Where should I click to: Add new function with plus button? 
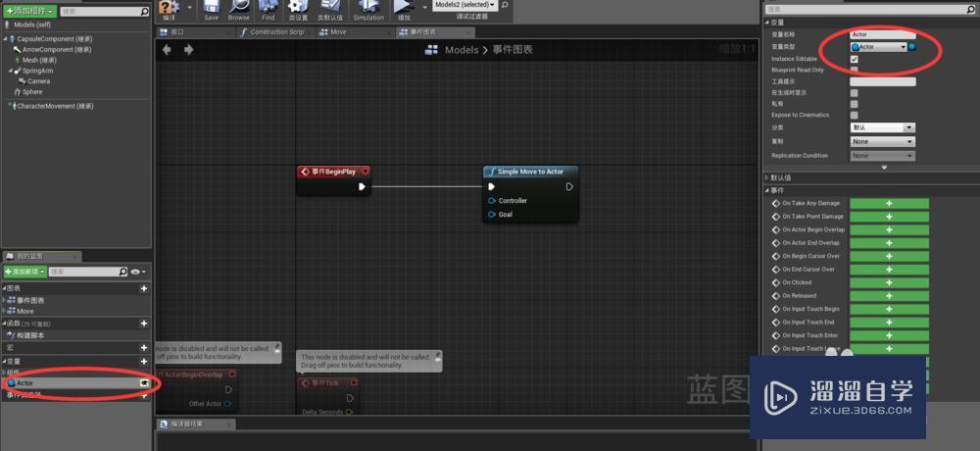click(144, 324)
